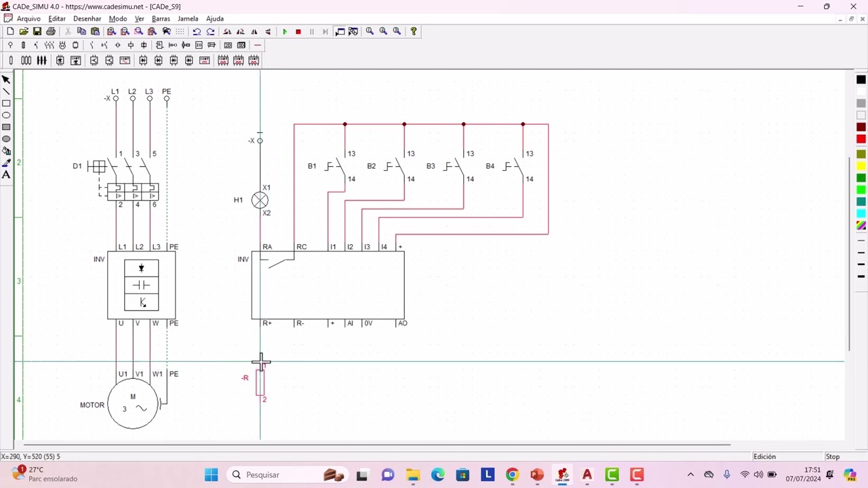This screenshot has width=868, height=488.
Task: Click the H1 lamp symbol in the schematic
Action: (x=260, y=200)
